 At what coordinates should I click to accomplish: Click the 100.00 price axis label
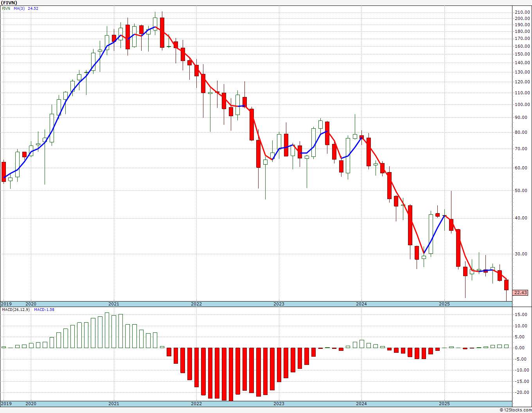[522, 104]
